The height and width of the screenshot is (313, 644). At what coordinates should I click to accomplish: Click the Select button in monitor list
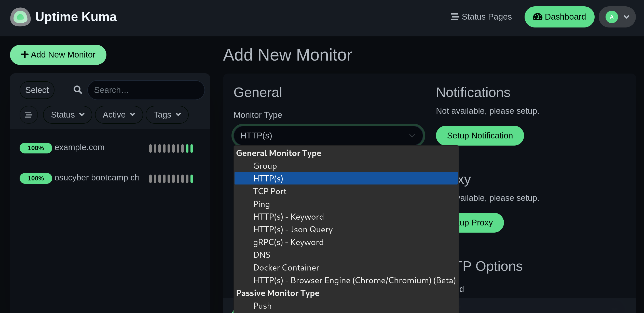tap(37, 90)
